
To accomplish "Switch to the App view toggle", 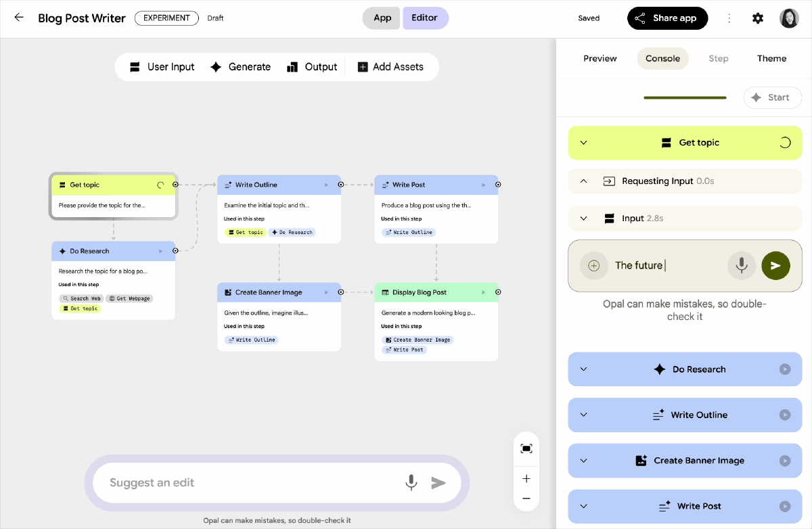I will click(382, 18).
